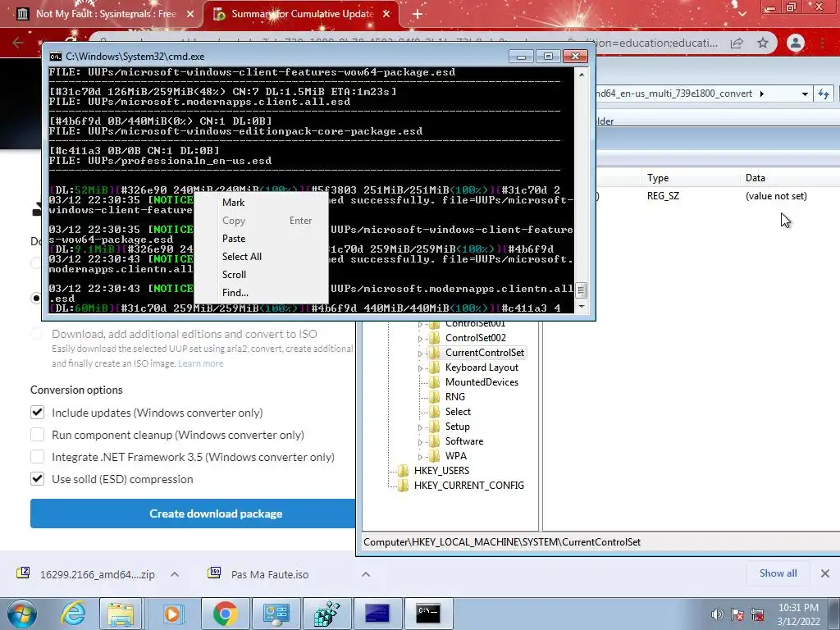
Task: Select the CurrentControlSet key
Action: 484,353
